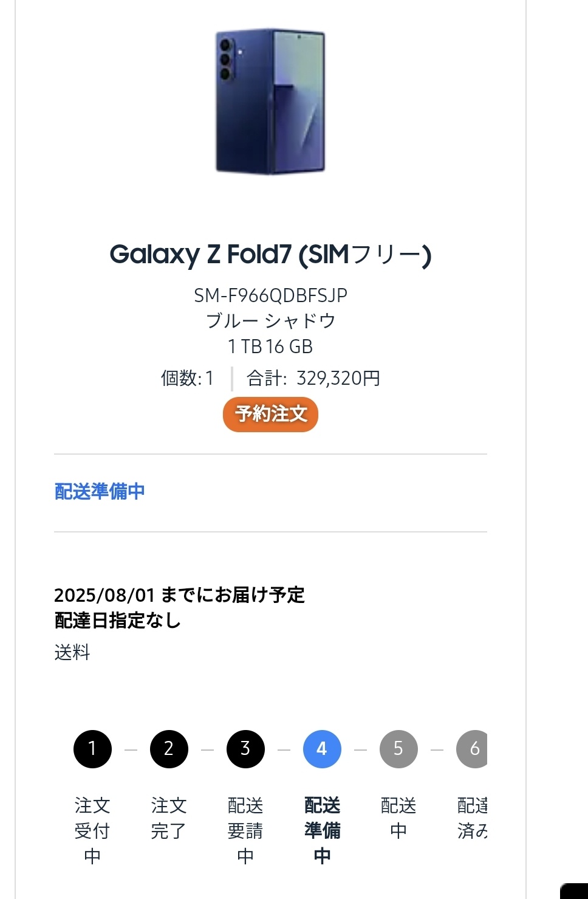
Task: Tap the 送料 shipping fee label
Action: 72,652
